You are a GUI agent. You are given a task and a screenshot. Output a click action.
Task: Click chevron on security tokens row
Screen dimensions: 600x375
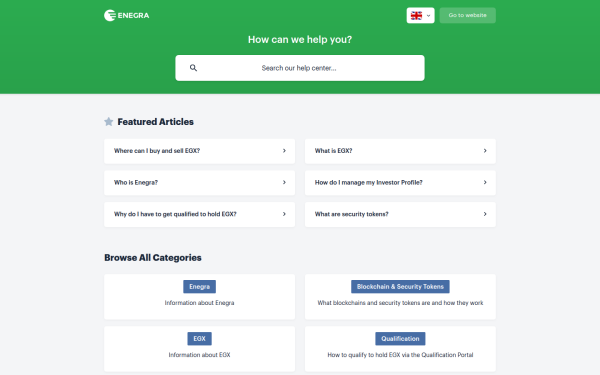485,214
